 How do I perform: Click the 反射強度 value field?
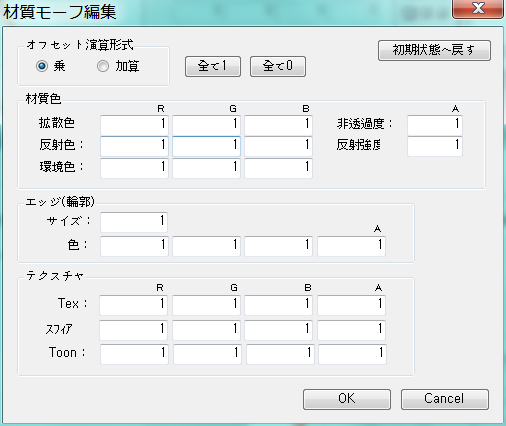(435, 146)
